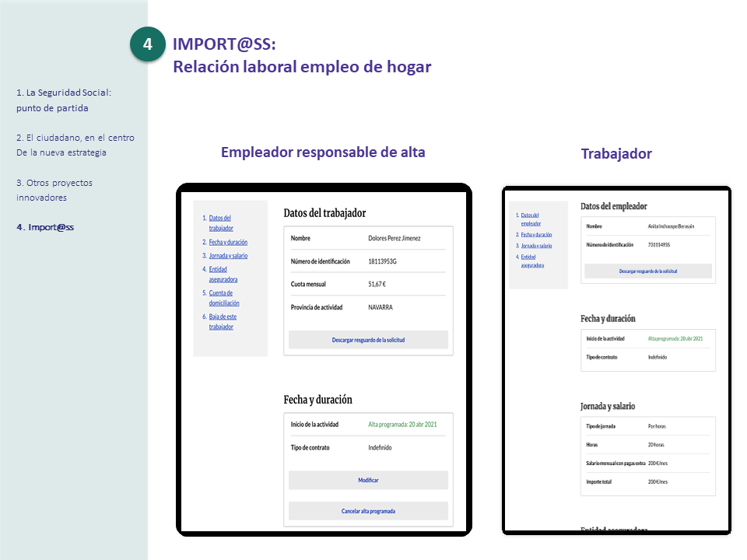This screenshot has width=747, height=560.
Task: Open Jornada y salario link in Trabajador panel
Action: coord(536,246)
